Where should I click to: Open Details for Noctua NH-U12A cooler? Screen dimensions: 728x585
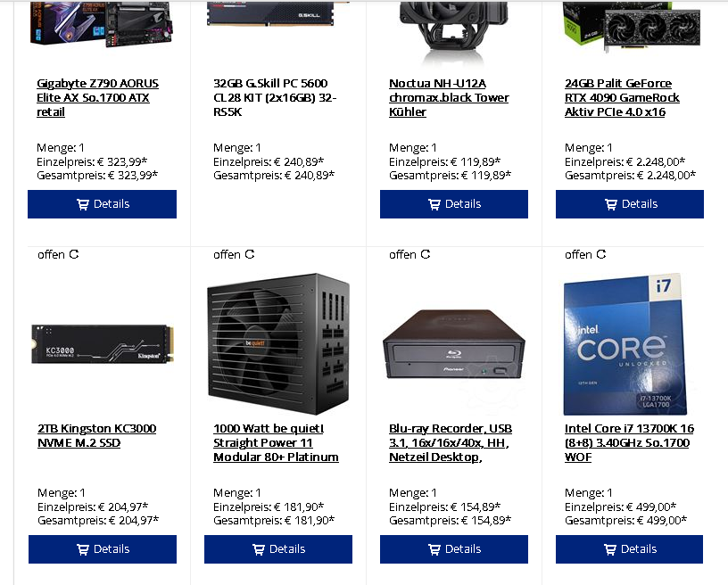[454, 204]
